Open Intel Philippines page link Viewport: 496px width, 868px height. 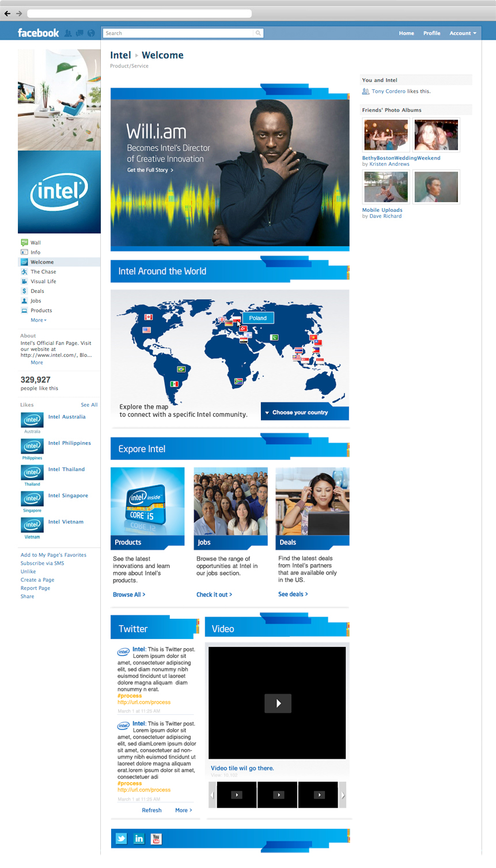[x=70, y=443]
